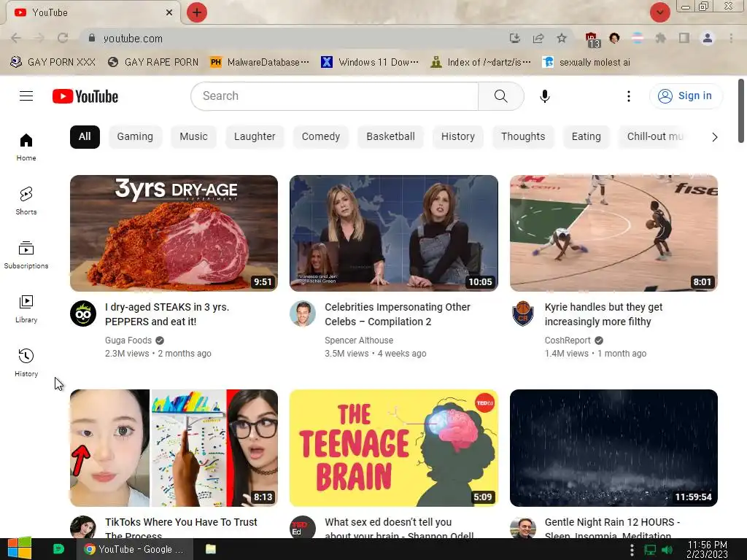
Task: Click the magnifier search button
Action: [x=500, y=96]
